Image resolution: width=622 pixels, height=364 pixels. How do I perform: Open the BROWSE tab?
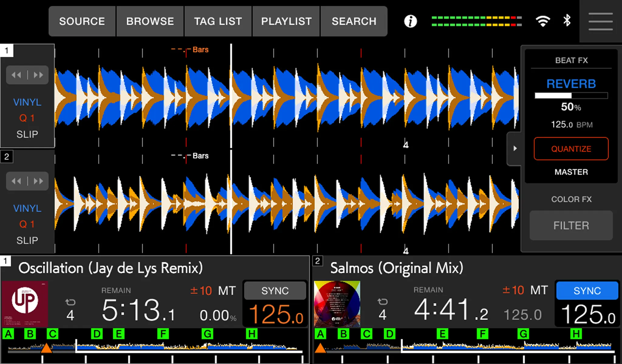pos(150,21)
